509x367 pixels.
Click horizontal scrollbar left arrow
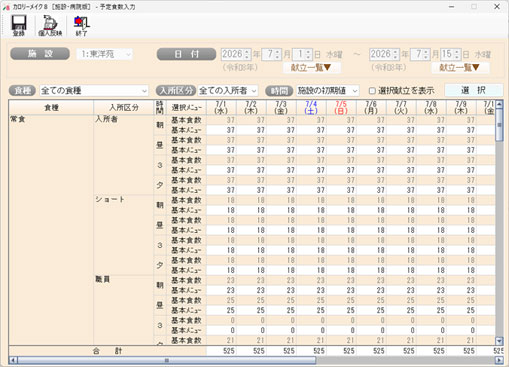tap(13, 360)
